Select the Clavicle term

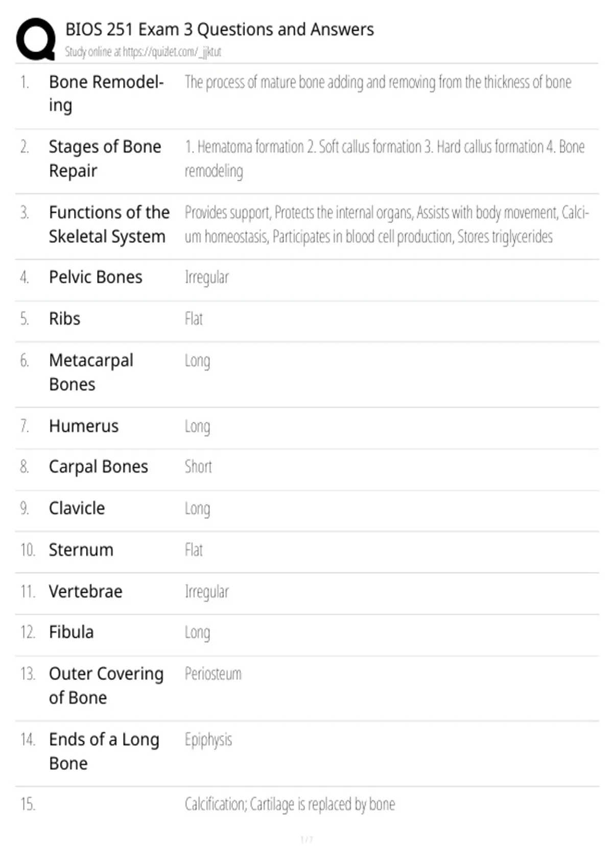(x=77, y=509)
